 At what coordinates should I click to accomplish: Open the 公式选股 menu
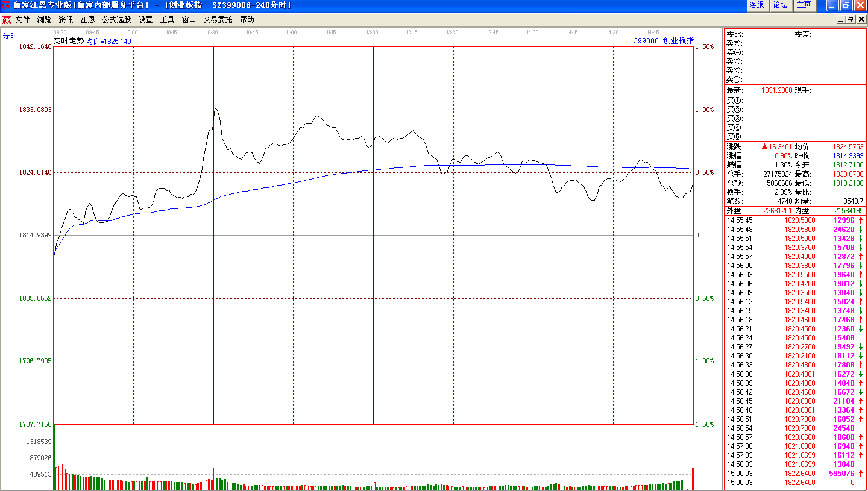tap(116, 20)
